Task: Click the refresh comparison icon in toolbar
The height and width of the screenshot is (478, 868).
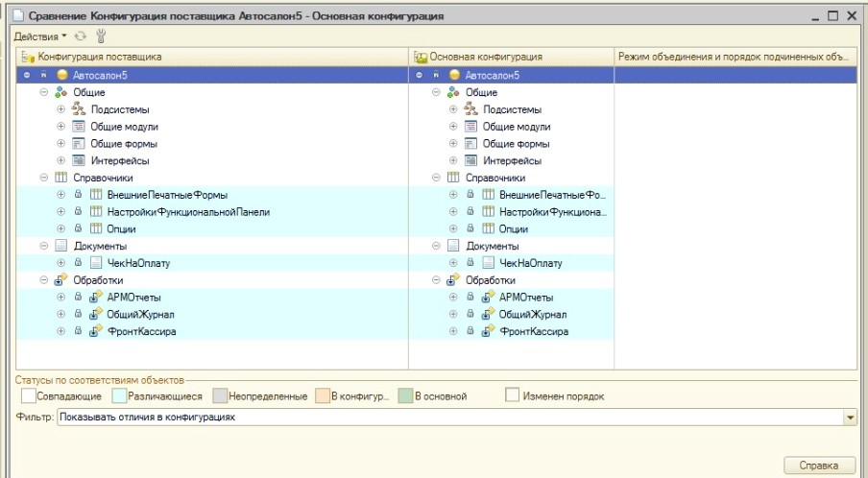Action: coord(81,36)
